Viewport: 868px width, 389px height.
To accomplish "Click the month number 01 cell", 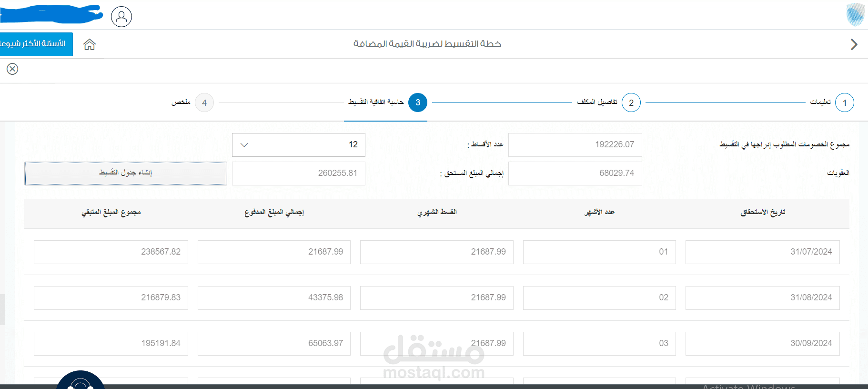I will click(599, 252).
